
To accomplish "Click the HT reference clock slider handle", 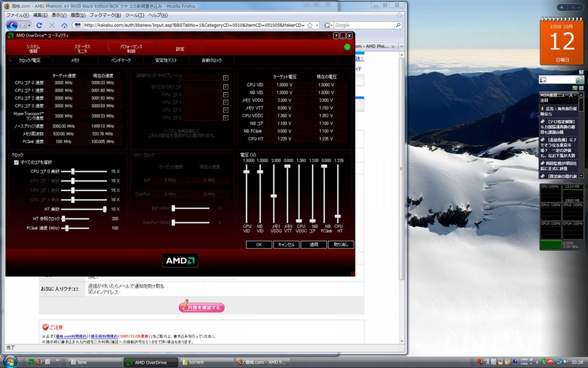I will [x=63, y=218].
